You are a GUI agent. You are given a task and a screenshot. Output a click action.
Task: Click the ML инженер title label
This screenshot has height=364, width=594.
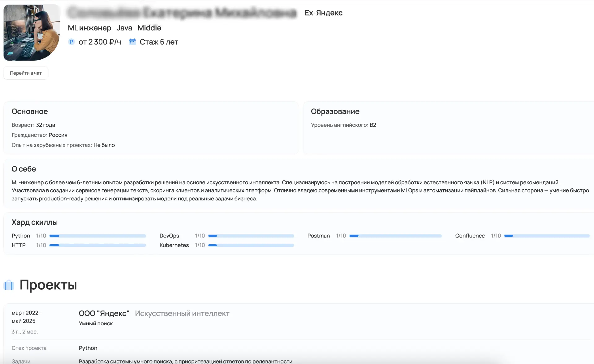point(89,28)
